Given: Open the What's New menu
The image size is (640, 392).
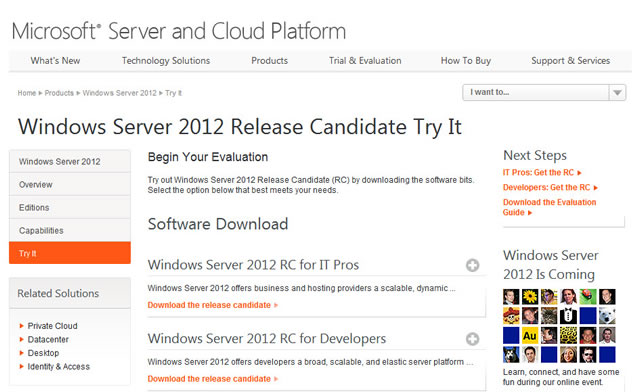Looking at the screenshot, I should point(55,61).
